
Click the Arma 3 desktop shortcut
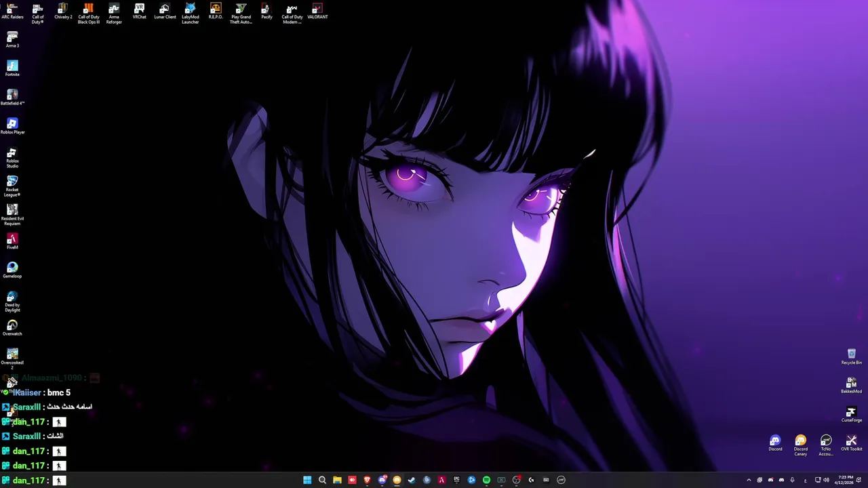tap(12, 39)
